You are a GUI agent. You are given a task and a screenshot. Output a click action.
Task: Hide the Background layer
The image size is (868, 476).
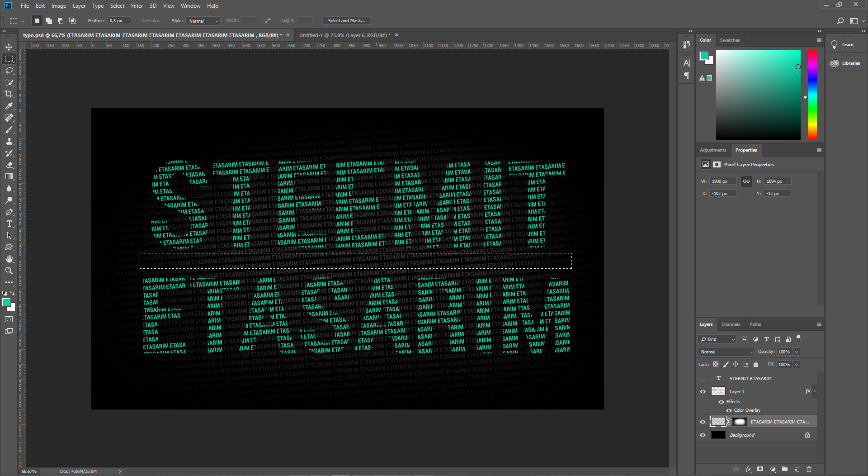click(703, 435)
